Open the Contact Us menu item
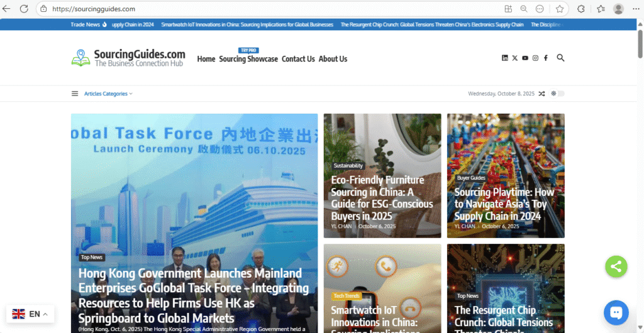 [x=298, y=59]
